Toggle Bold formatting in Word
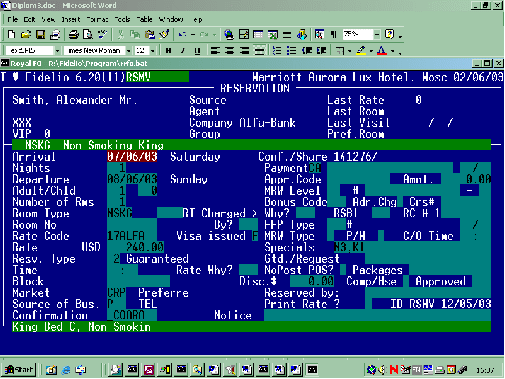 click(168, 51)
